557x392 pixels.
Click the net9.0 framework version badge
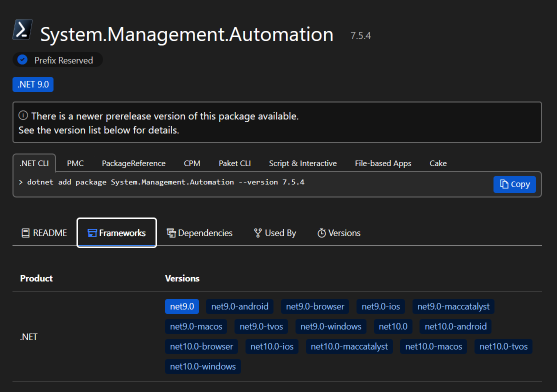click(x=181, y=306)
